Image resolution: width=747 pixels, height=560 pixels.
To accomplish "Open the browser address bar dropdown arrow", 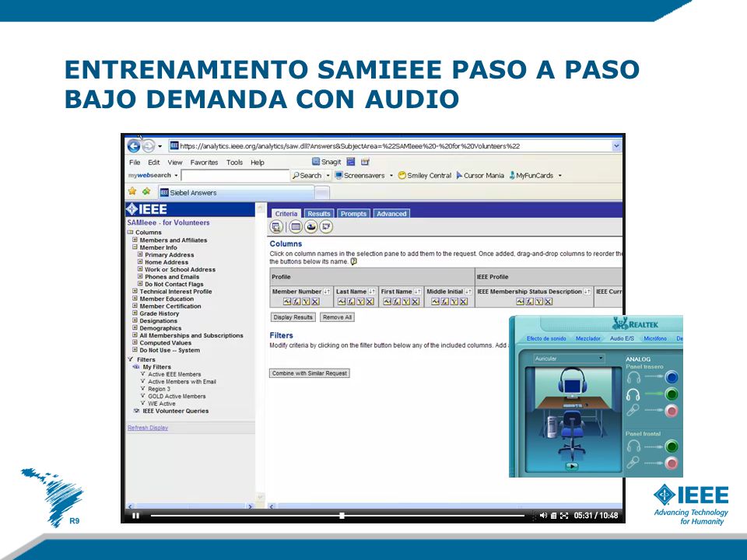I will click(616, 146).
